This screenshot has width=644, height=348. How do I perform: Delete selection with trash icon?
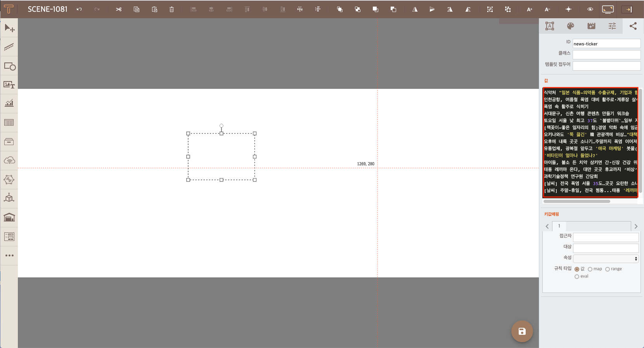click(x=171, y=9)
